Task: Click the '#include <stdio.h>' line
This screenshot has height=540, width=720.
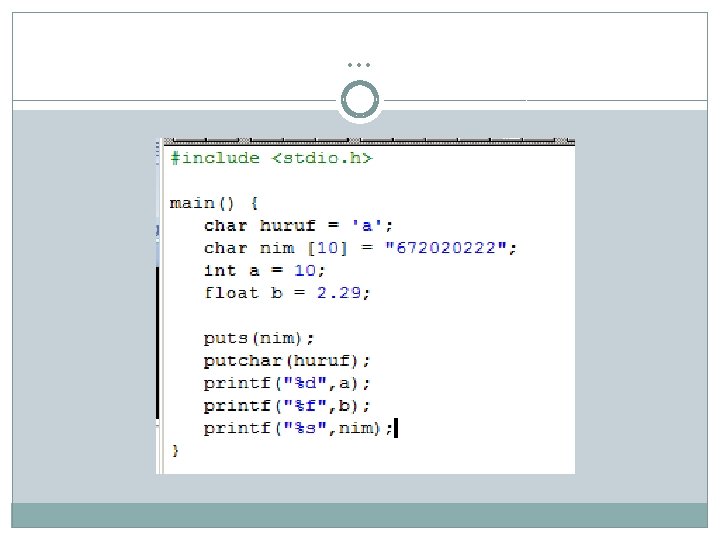Action: click(271, 158)
